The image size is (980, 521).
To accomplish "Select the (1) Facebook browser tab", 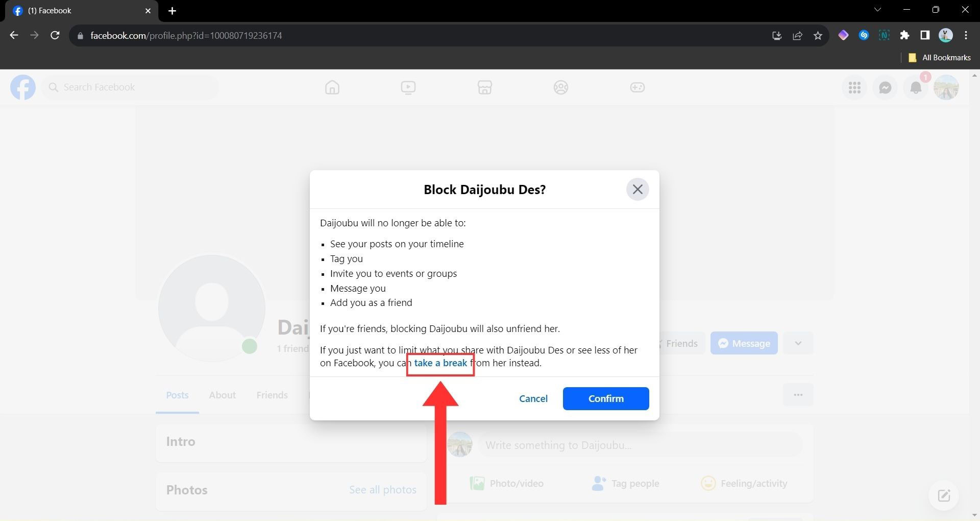I will (82, 11).
